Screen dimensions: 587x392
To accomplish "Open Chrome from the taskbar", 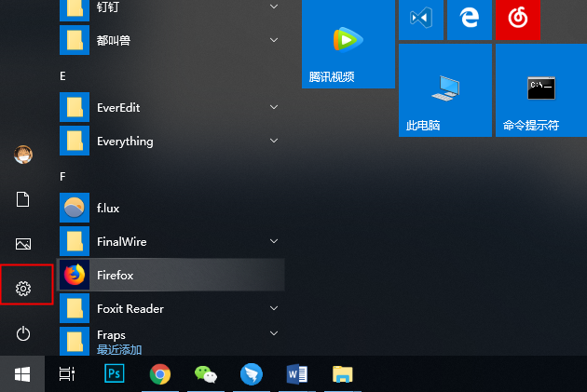I will (x=160, y=374).
